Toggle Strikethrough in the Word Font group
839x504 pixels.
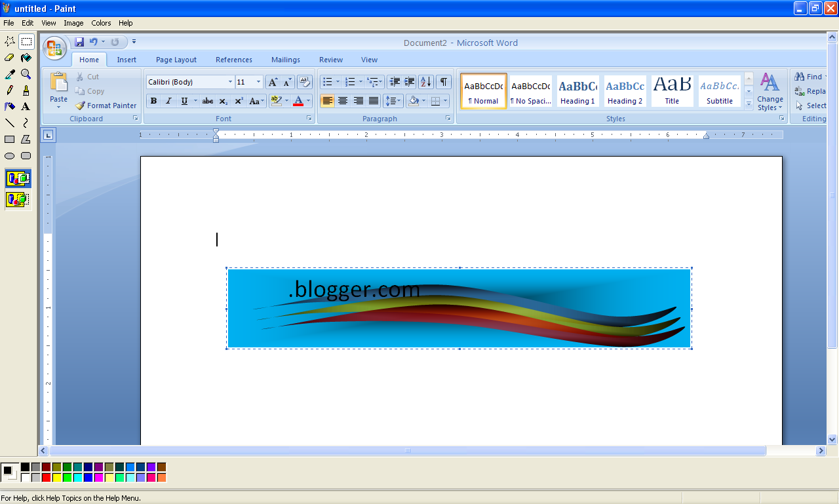click(x=208, y=101)
